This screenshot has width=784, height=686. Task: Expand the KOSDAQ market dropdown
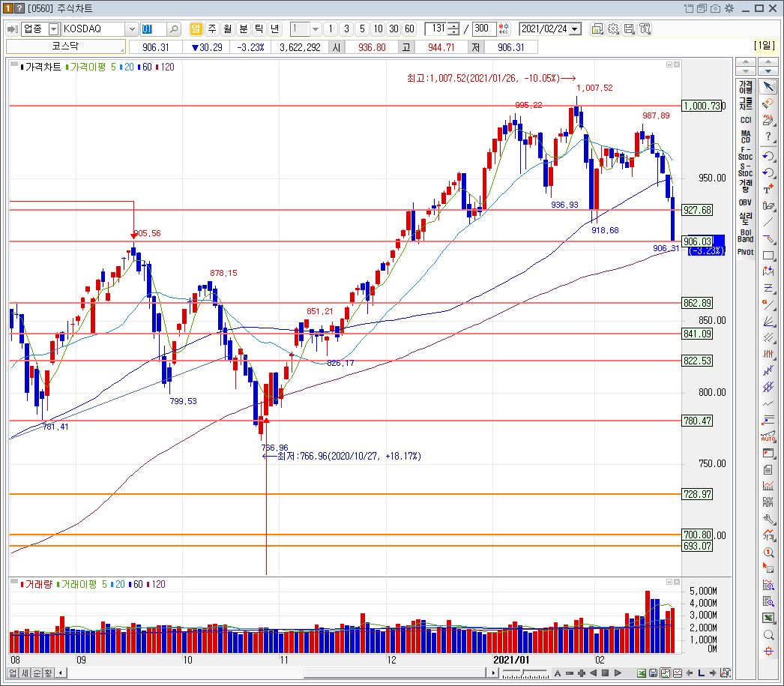pos(131,29)
